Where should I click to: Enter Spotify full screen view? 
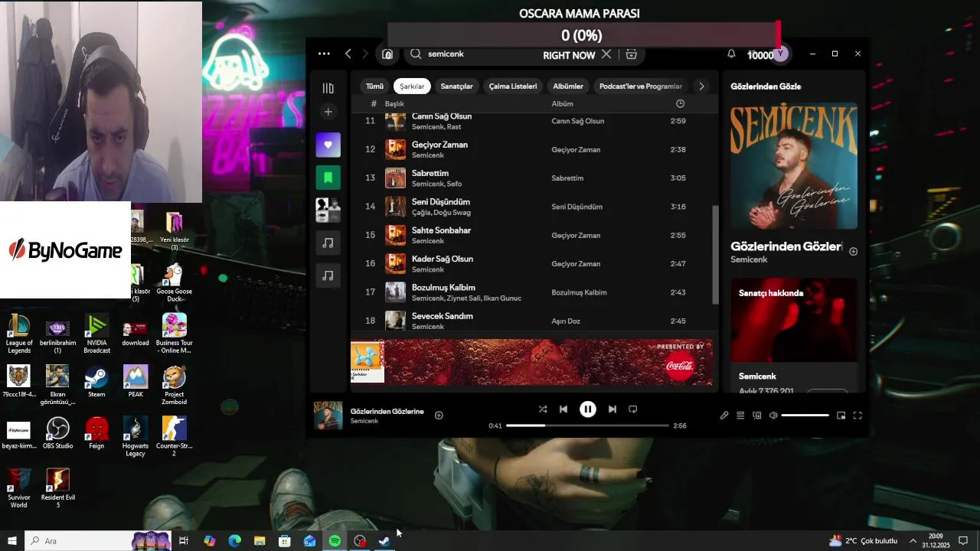point(857,416)
